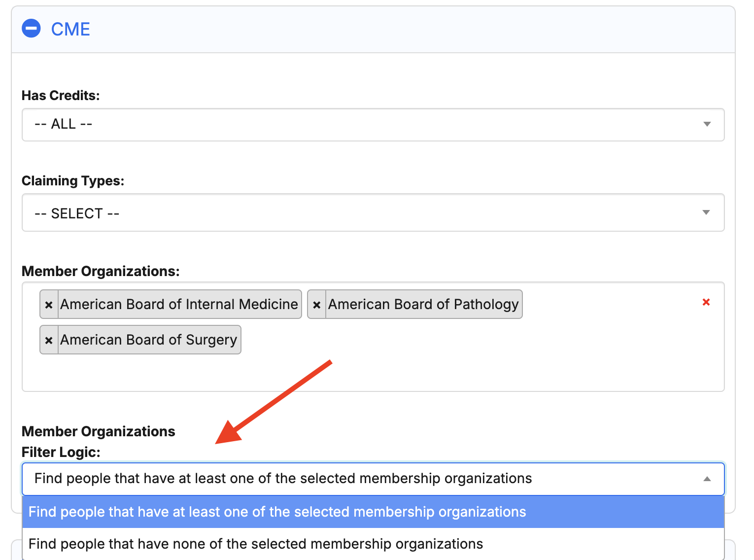Select the Has Credits '-- ALL --' field

click(x=373, y=125)
